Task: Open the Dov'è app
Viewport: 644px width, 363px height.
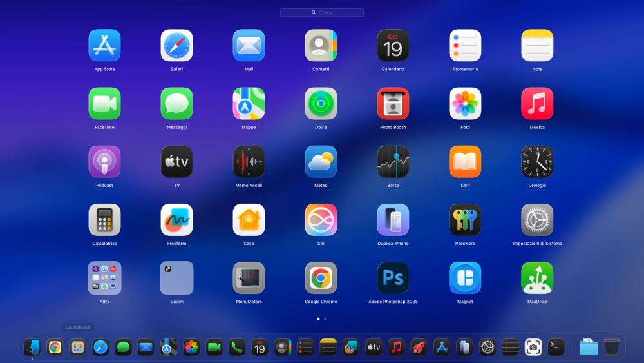Action: coord(321,104)
